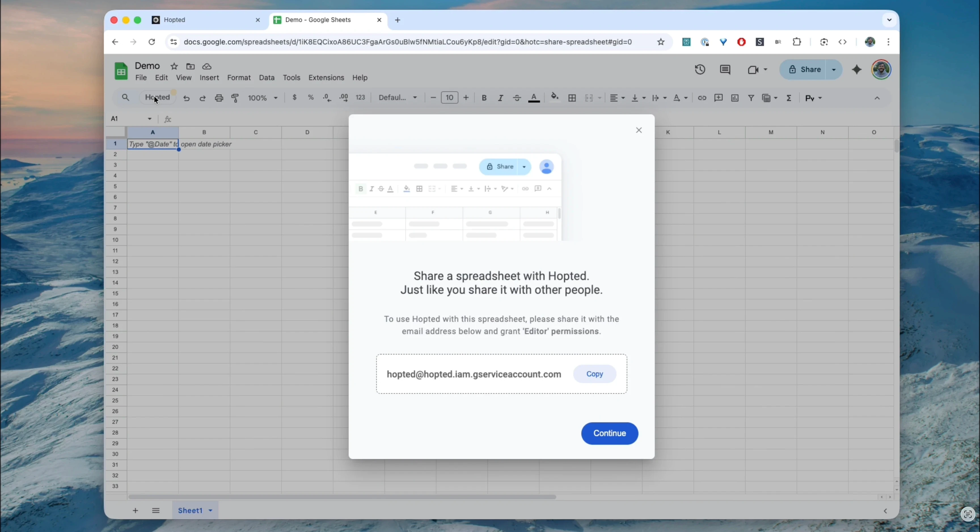Expand the Default font dropdown
This screenshot has width=980, height=532.
(x=398, y=98)
